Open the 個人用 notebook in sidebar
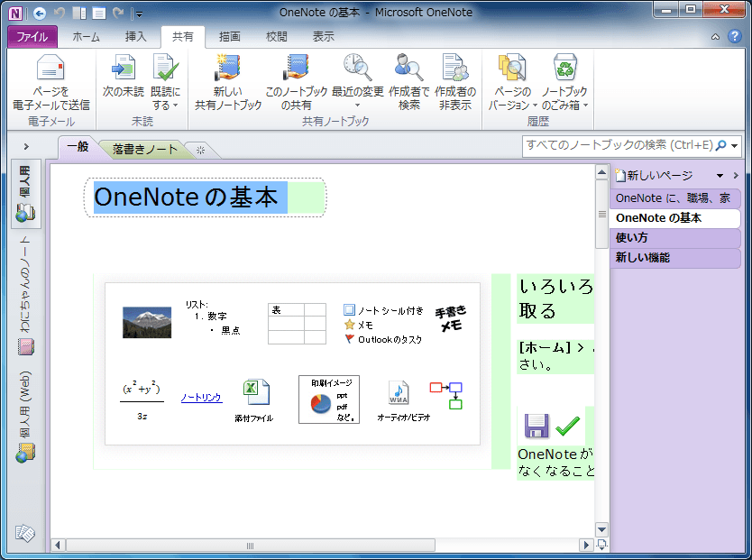 point(26,194)
